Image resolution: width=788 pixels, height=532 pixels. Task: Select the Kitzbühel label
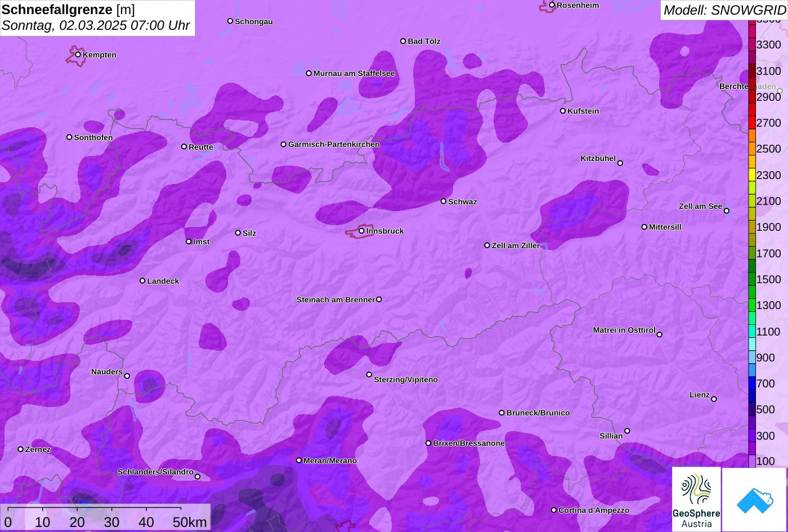click(x=598, y=159)
